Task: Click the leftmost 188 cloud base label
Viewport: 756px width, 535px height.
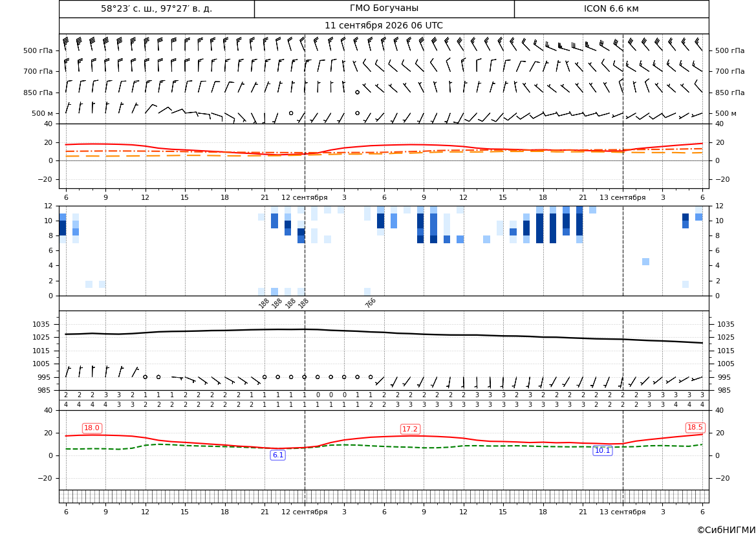Action: (x=264, y=303)
